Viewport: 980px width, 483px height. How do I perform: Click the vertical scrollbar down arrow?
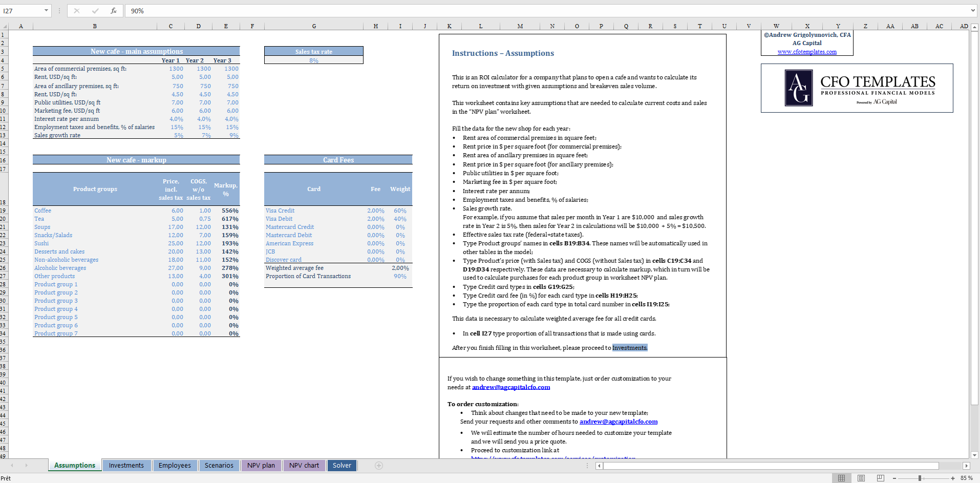pos(975,455)
